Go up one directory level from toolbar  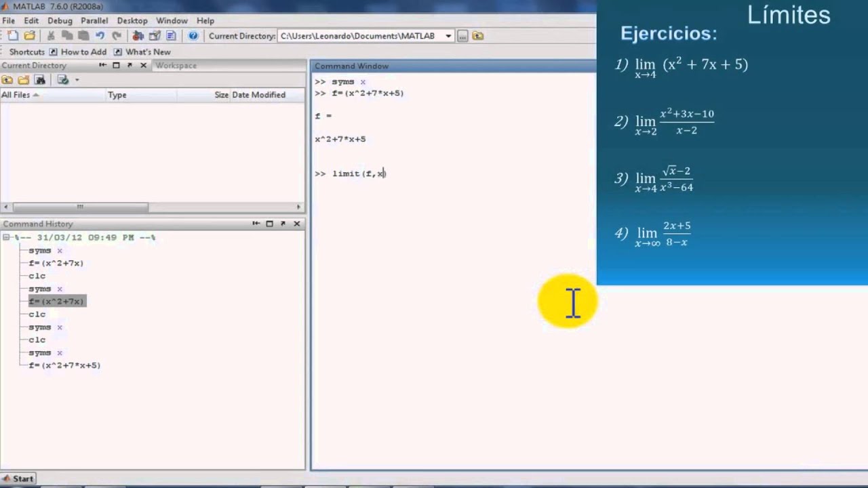click(478, 36)
